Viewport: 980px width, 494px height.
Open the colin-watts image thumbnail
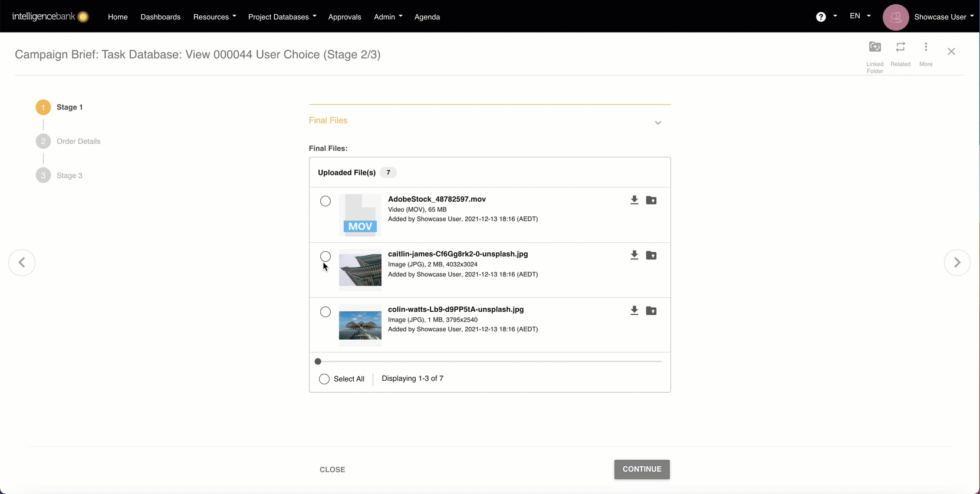point(360,324)
